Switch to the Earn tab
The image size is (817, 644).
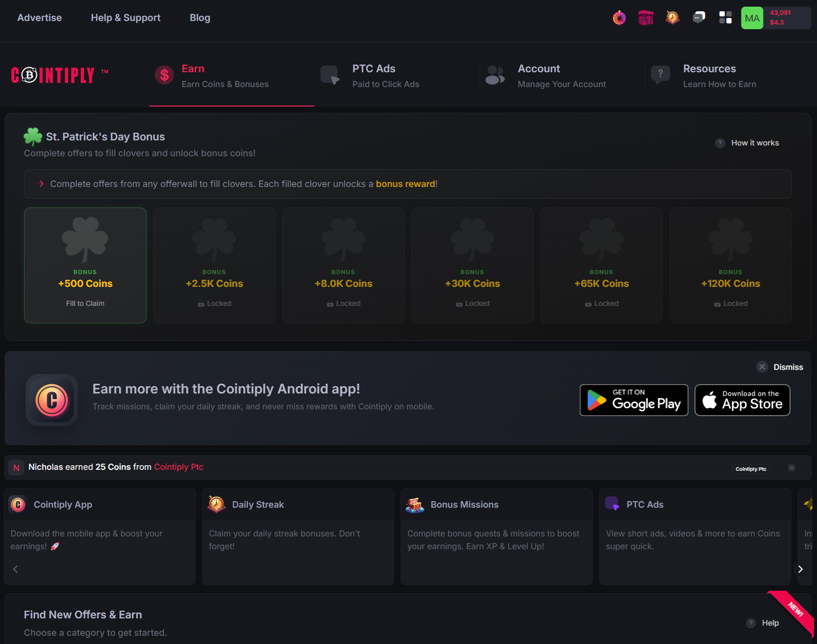click(x=232, y=76)
